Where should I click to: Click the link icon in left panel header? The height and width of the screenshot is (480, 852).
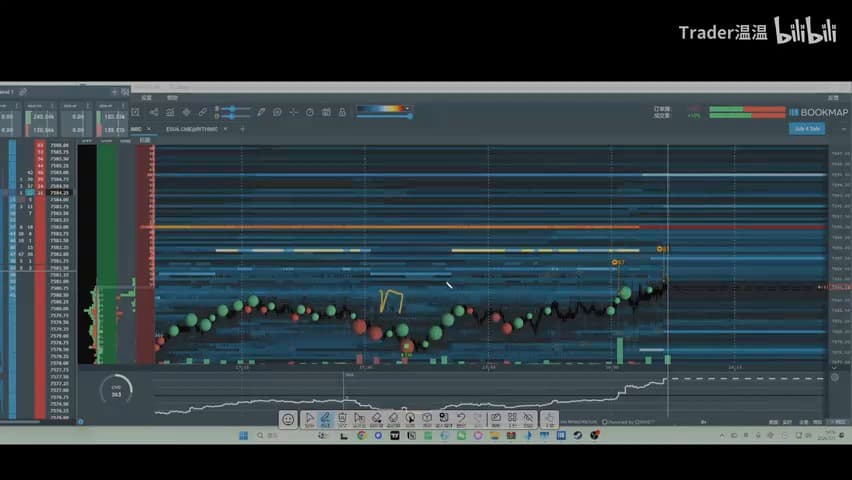[23, 92]
